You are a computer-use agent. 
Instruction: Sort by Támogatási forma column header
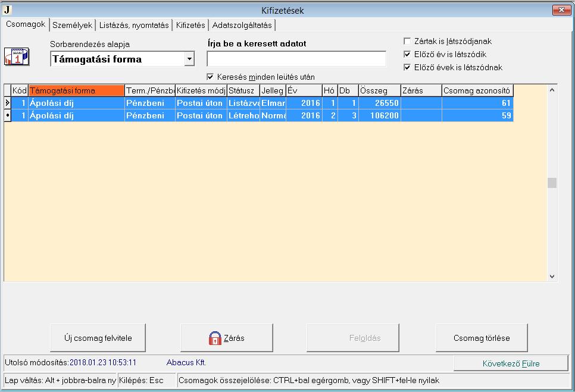76,90
